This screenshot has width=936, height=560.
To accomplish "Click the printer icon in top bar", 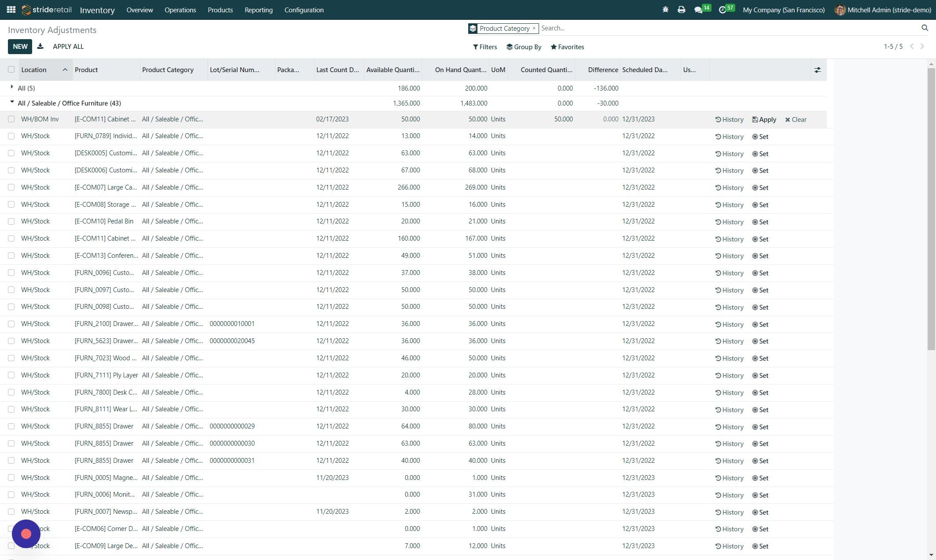I will 681,10.
